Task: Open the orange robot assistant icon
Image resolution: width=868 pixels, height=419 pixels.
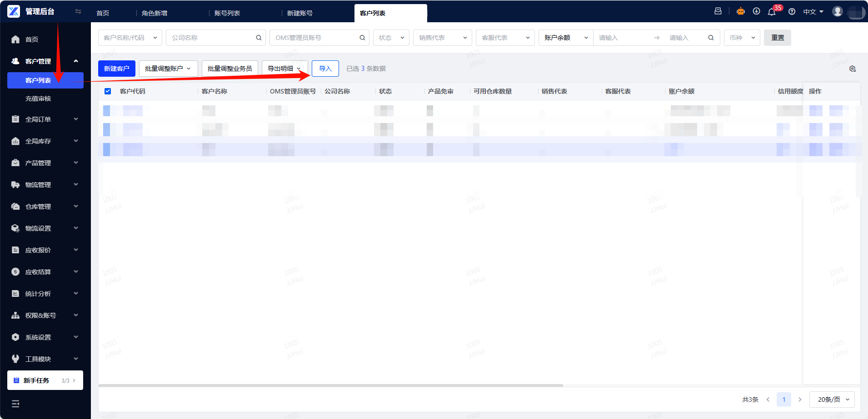Action: 741,11
